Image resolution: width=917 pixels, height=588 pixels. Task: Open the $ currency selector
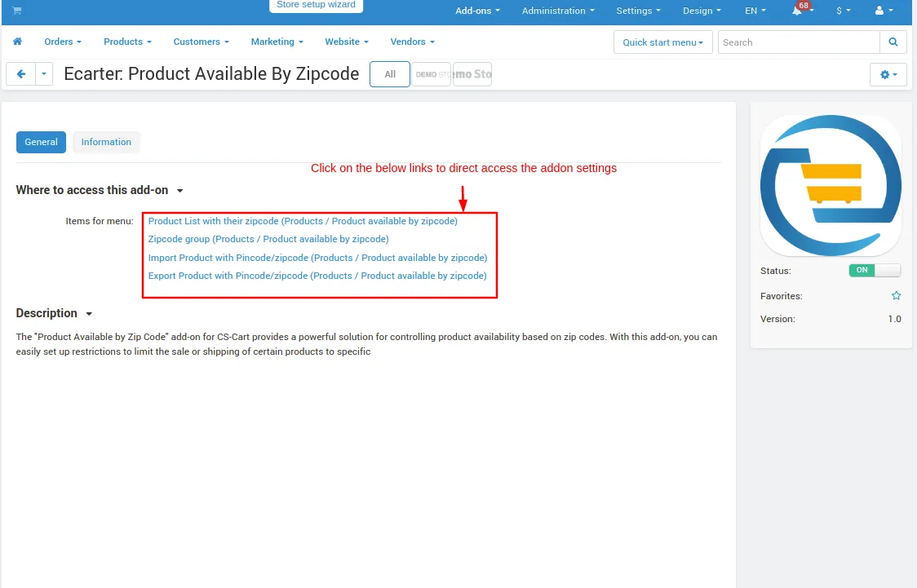[843, 11]
